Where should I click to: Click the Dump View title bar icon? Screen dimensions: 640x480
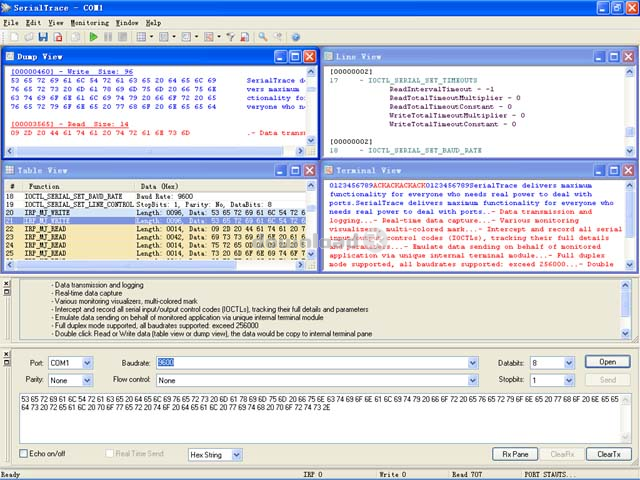tap(10, 56)
